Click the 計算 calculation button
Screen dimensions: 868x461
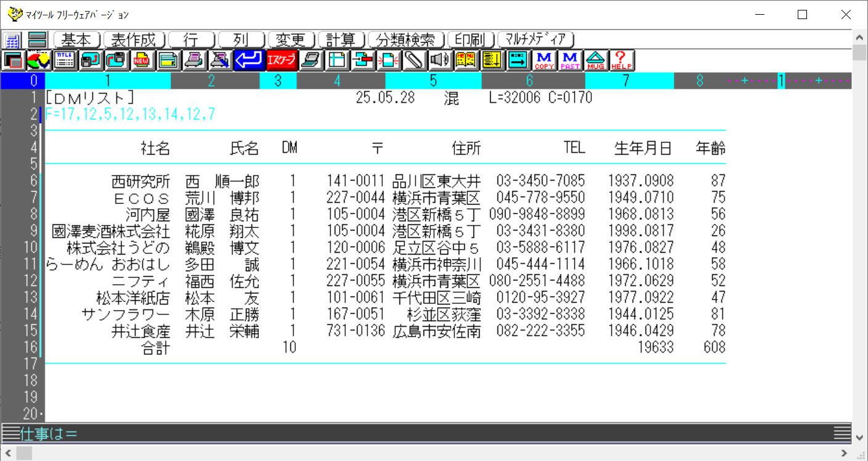[341, 40]
